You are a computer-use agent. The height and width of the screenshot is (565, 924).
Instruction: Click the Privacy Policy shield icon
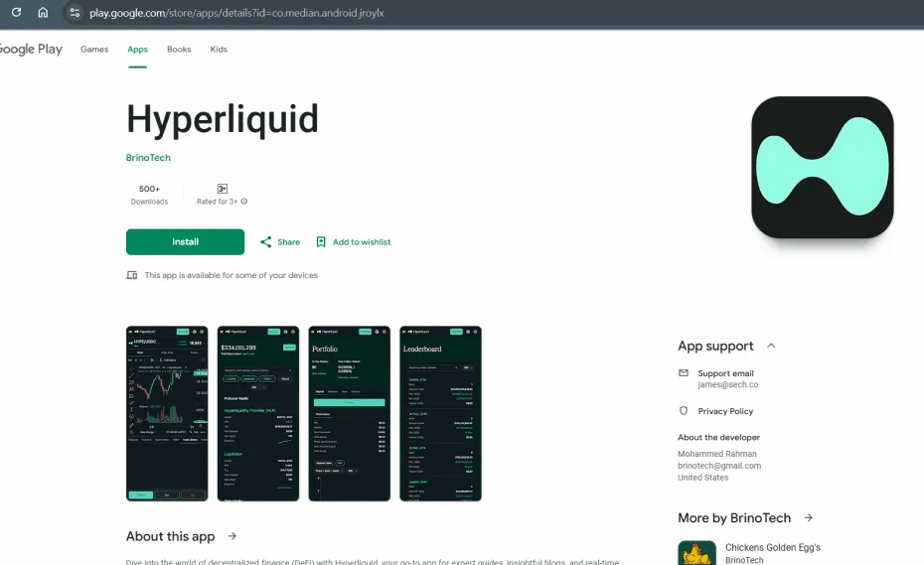click(684, 411)
